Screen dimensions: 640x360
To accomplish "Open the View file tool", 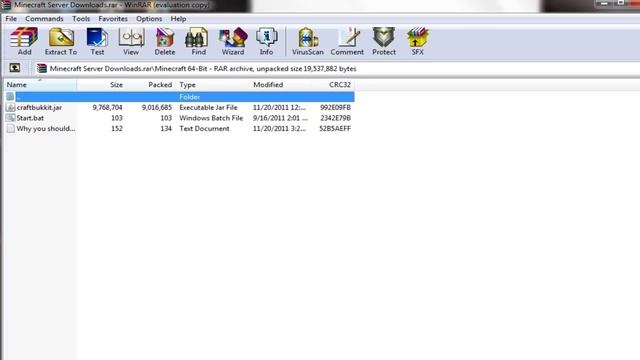I will click(x=131, y=41).
